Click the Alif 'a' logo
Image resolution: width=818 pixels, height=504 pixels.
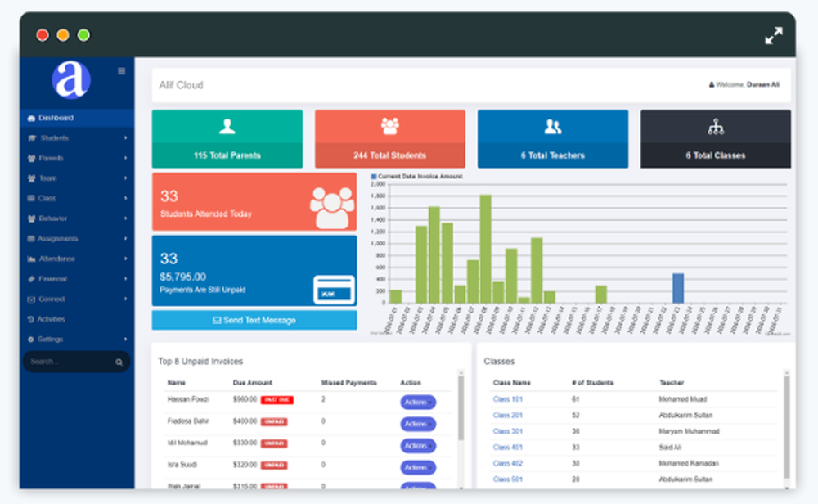pyautogui.click(x=71, y=80)
